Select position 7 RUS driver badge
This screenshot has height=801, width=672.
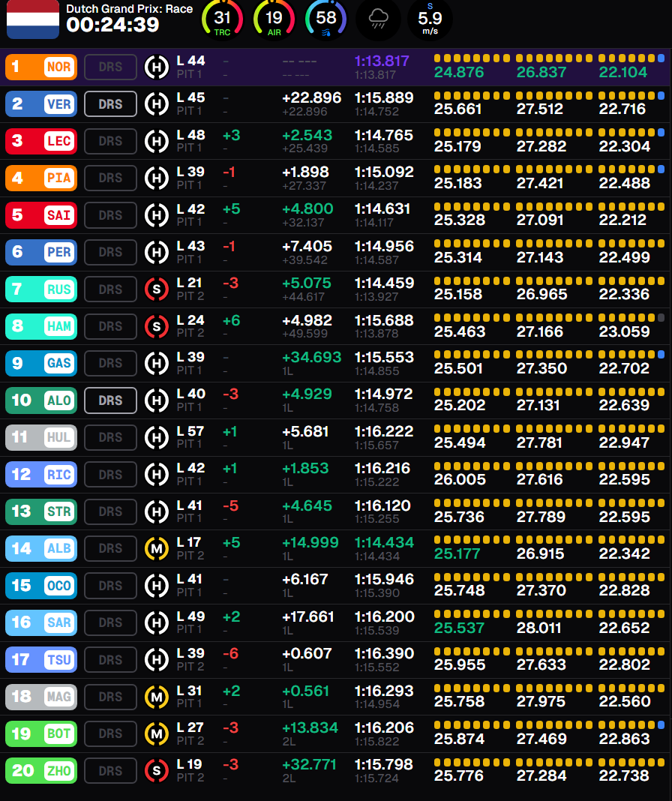pyautogui.click(x=41, y=289)
